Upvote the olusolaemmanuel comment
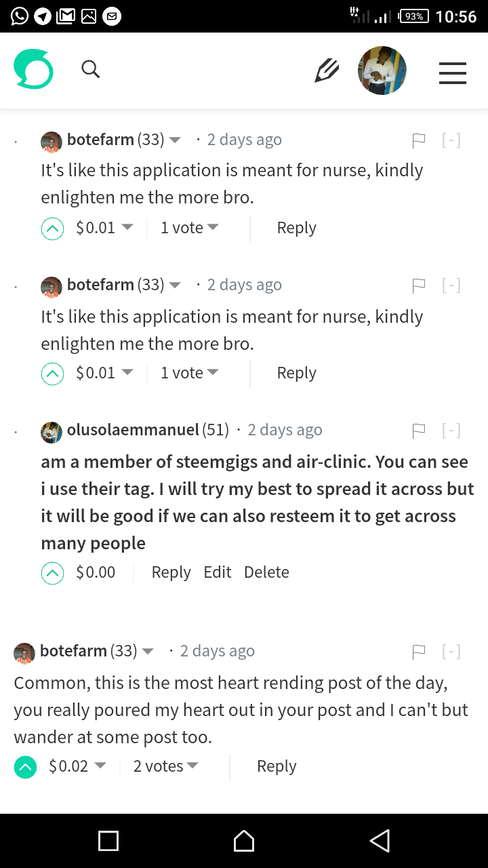The width and height of the screenshot is (488, 868). (x=52, y=573)
